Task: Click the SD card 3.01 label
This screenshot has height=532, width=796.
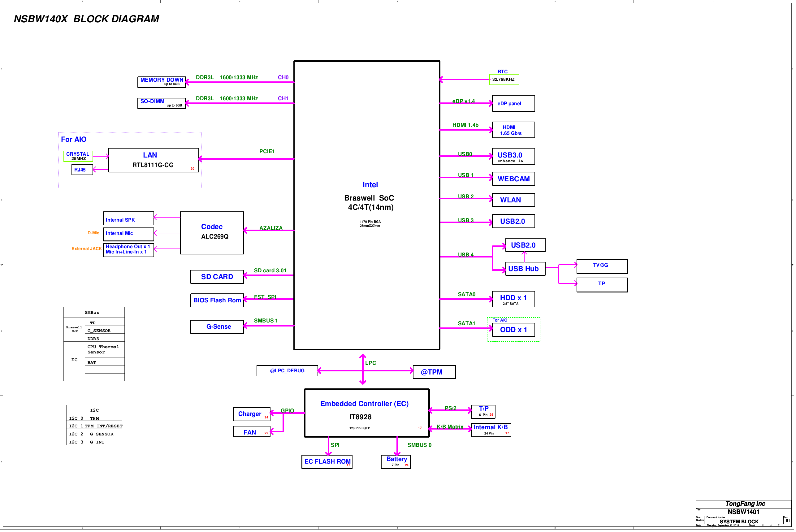Action: pyautogui.click(x=270, y=271)
